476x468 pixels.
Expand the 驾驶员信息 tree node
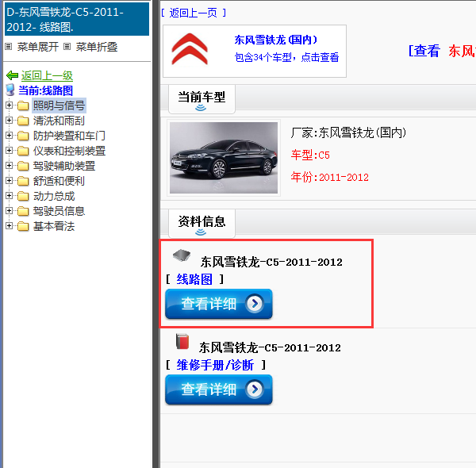[9, 210]
